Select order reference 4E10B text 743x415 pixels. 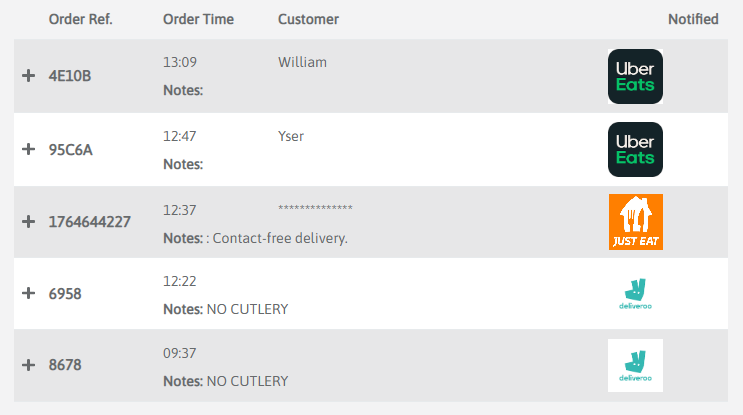coord(70,77)
